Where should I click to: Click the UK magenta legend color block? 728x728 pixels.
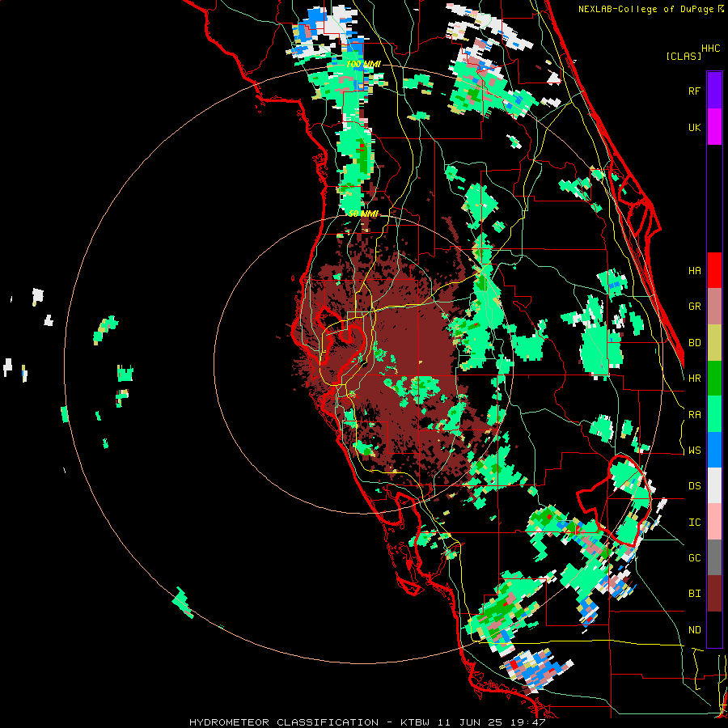714,127
